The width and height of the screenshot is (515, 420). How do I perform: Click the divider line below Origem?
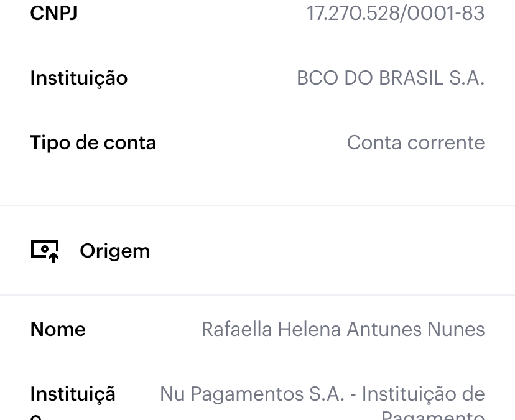[257, 295]
